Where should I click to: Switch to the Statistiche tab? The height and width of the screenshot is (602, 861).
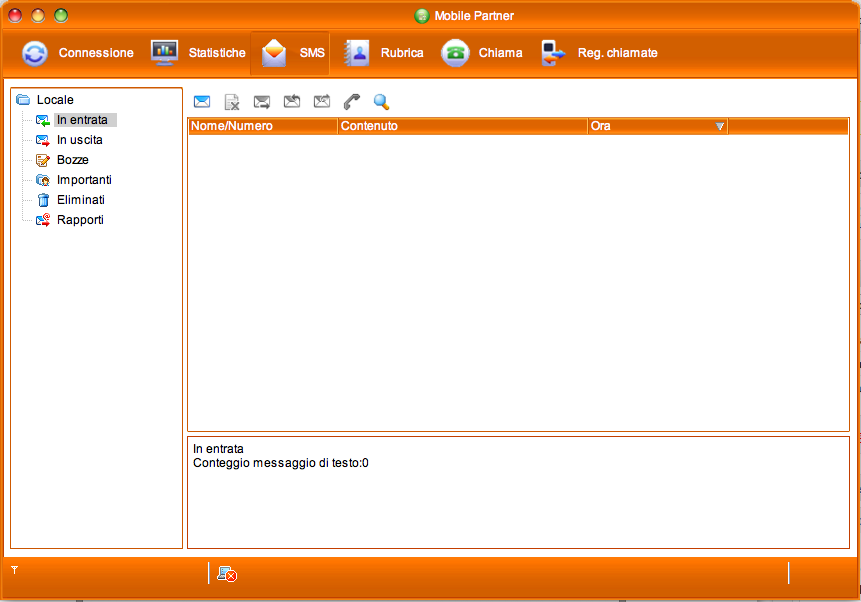(198, 53)
